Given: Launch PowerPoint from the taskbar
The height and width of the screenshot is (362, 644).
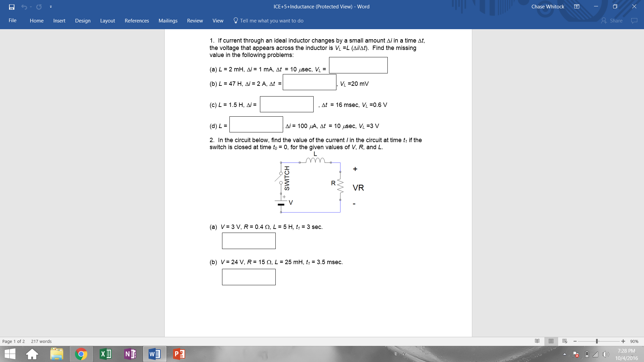Looking at the screenshot, I should [179, 354].
